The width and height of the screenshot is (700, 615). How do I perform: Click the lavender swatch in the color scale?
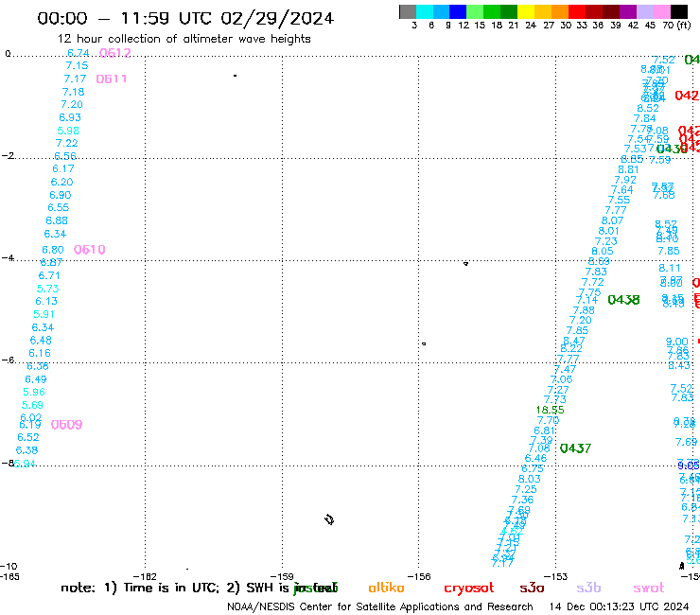tap(644, 11)
